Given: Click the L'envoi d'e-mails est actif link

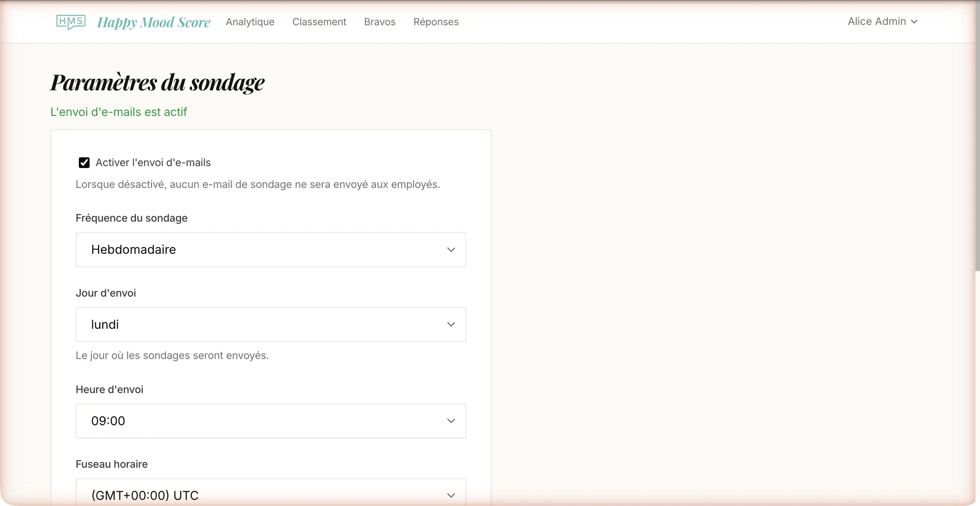Looking at the screenshot, I should (x=119, y=111).
